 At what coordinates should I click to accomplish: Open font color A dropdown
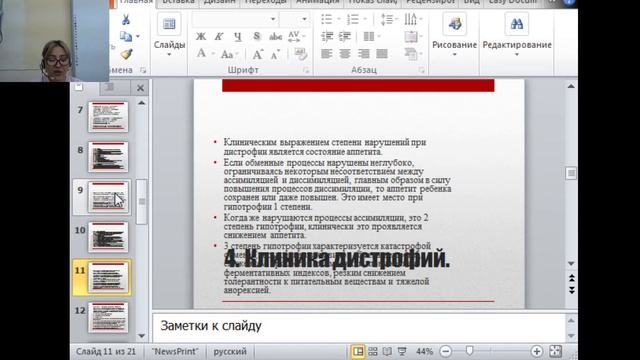pyautogui.click(x=204, y=53)
